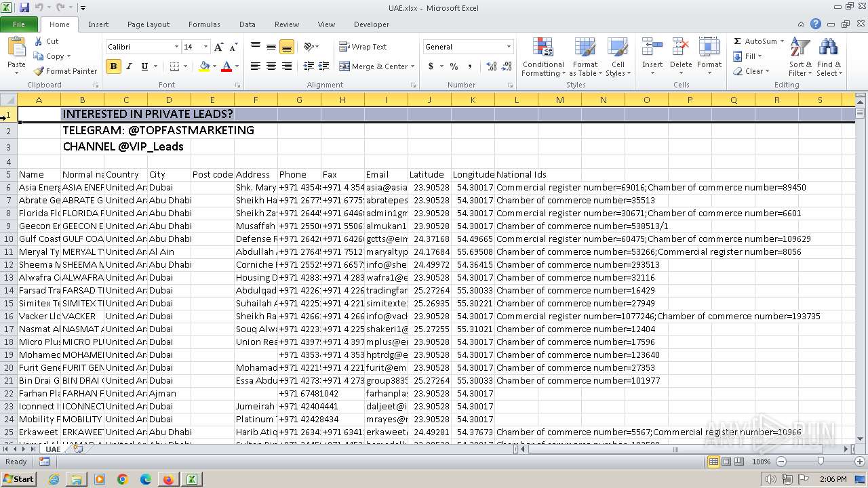Open the Font dialog launcher

(237, 85)
